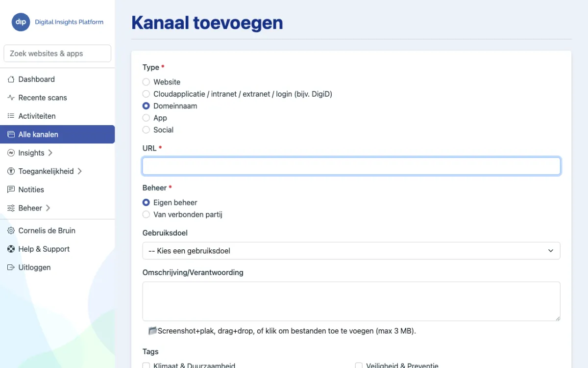Click Uitloggen to sign out
588x368 pixels.
click(x=57, y=267)
